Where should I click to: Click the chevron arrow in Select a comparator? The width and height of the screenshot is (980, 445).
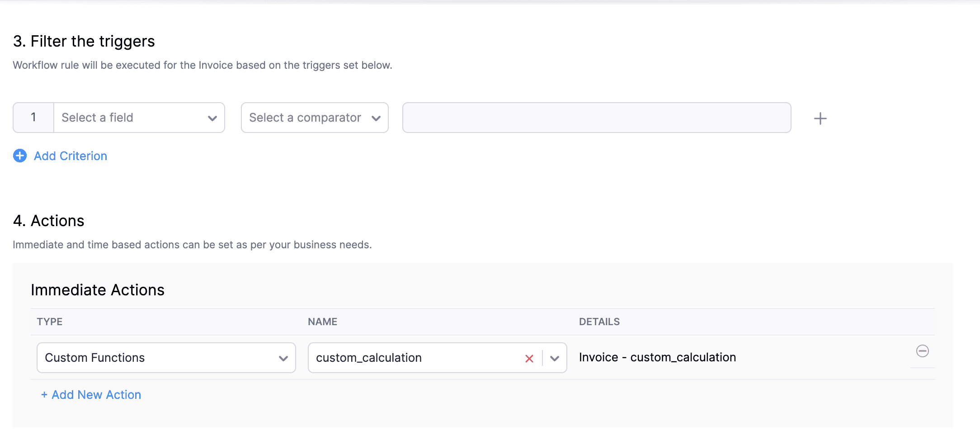coord(376,118)
